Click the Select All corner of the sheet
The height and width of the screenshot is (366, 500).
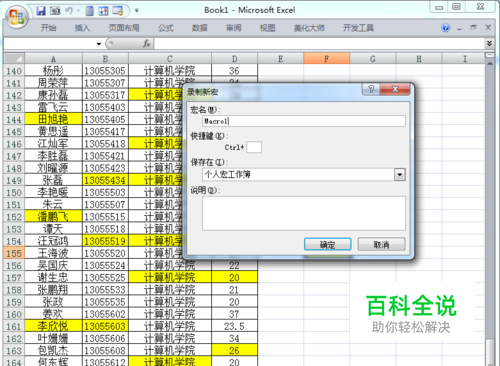[14, 59]
